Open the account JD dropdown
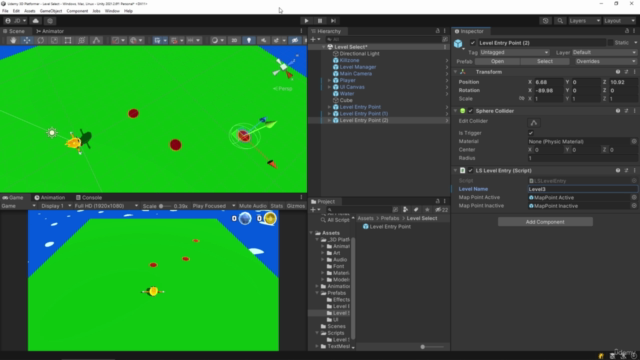This screenshot has height=360, width=640. (x=16, y=21)
